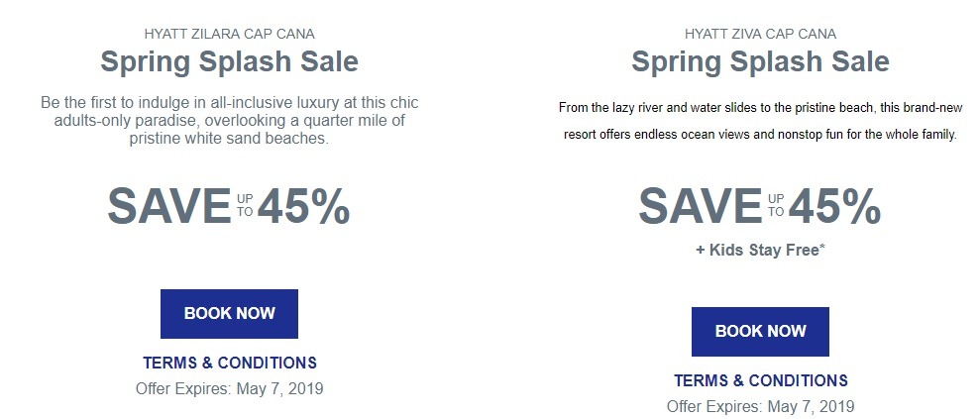This screenshot has height=419, width=980.
Task: Click the Ziva SAVE word
Action: click(x=700, y=207)
